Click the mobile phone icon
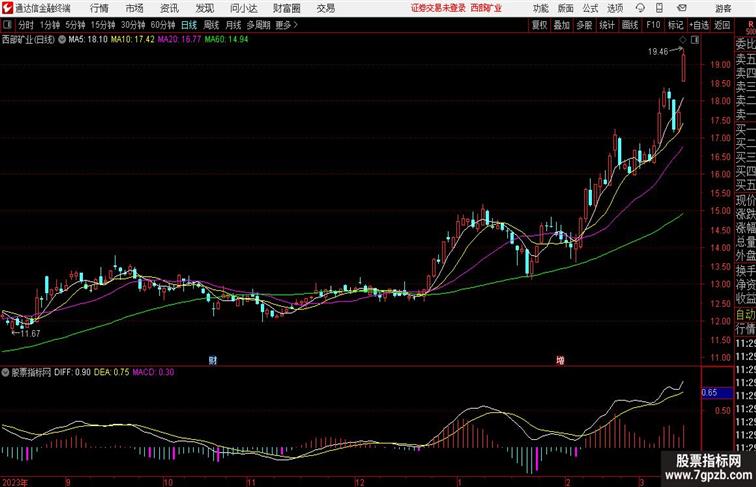This screenshot has width=756, height=487. point(659,8)
